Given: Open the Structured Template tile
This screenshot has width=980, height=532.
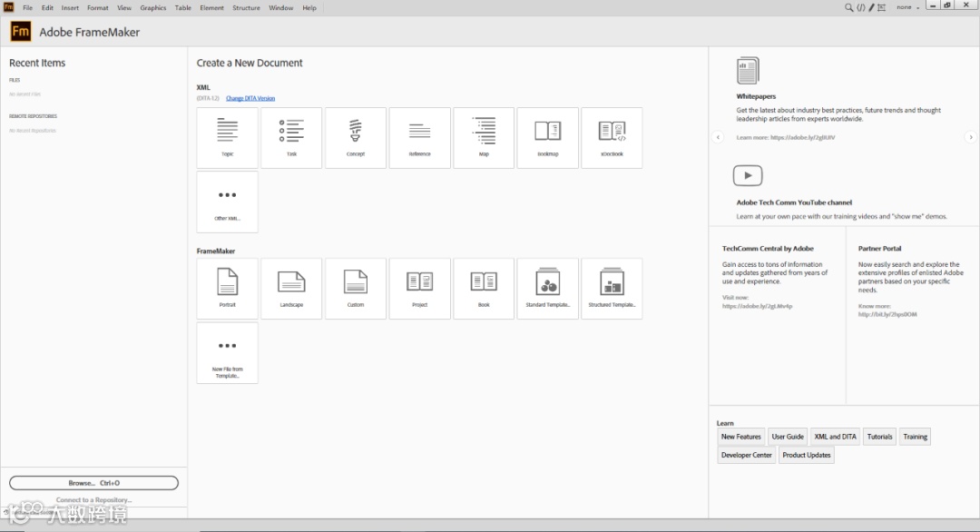Looking at the screenshot, I should pyautogui.click(x=612, y=289).
